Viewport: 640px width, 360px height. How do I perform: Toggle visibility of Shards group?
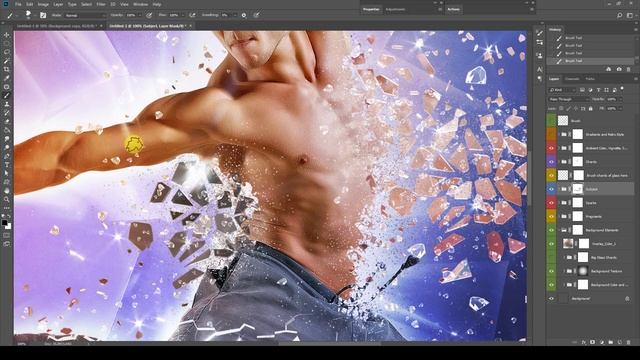pos(551,162)
